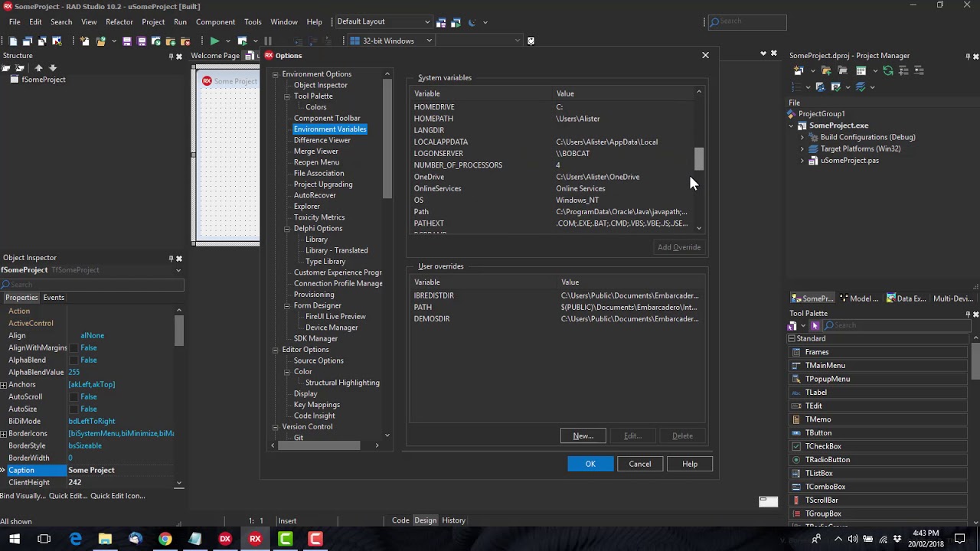Click Cancel in the Options dialog
This screenshot has width=980, height=551.
coord(640,464)
